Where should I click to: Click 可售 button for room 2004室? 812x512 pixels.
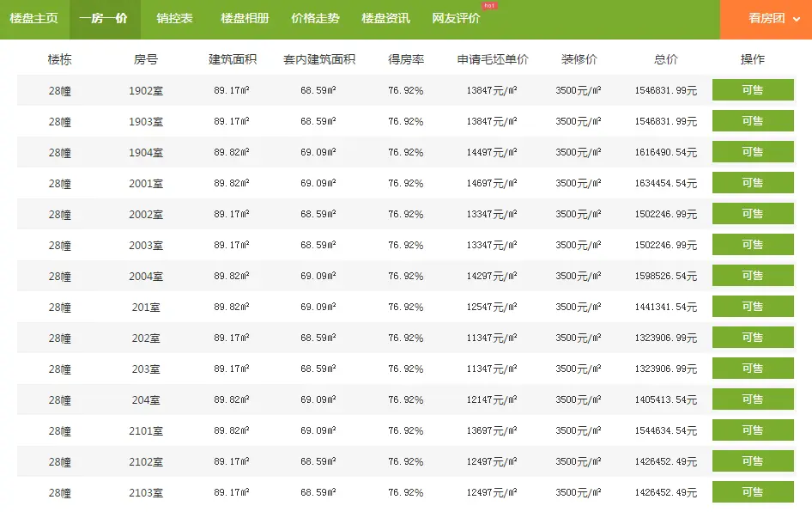click(x=753, y=275)
